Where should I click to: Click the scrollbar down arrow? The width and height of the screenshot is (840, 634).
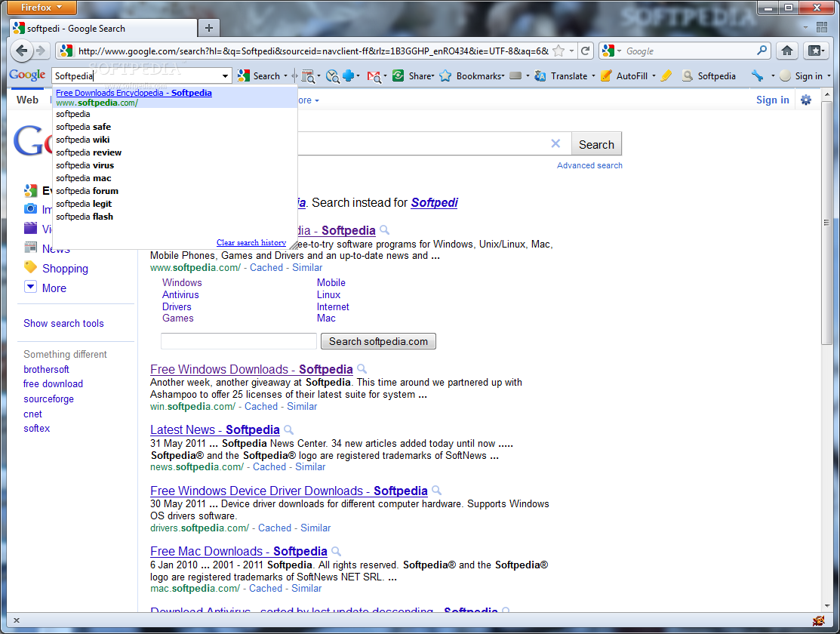[826, 605]
